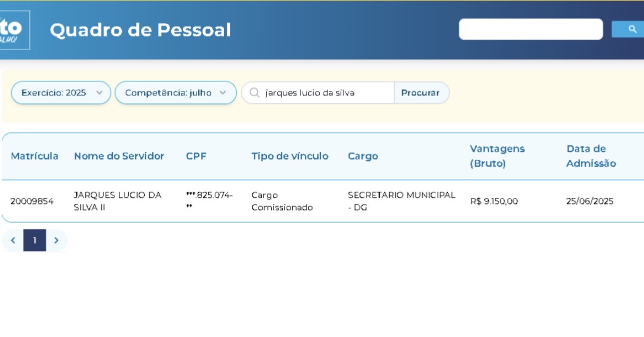Viewport: 644px width, 337px height.
Task: Click the site logo in header
Action: click(15, 30)
